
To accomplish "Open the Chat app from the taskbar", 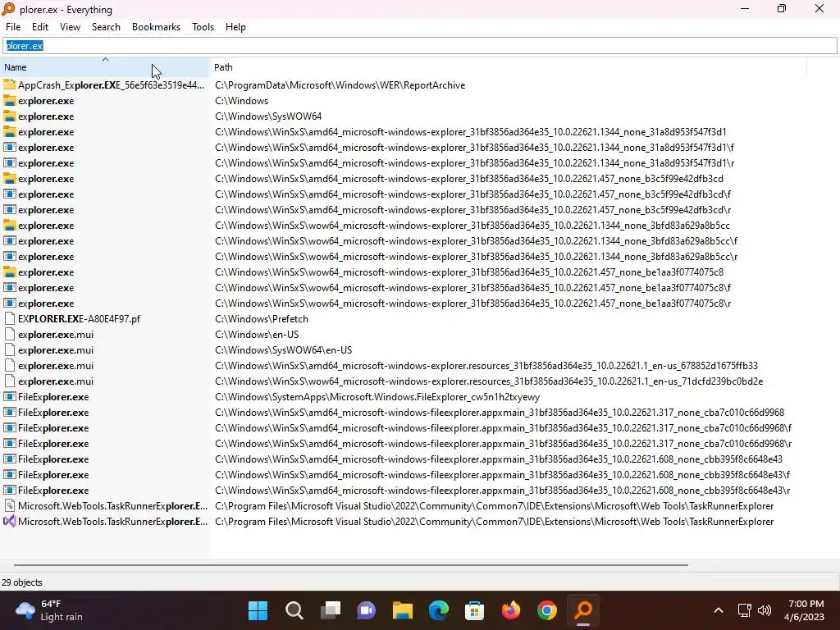I will [x=367, y=610].
